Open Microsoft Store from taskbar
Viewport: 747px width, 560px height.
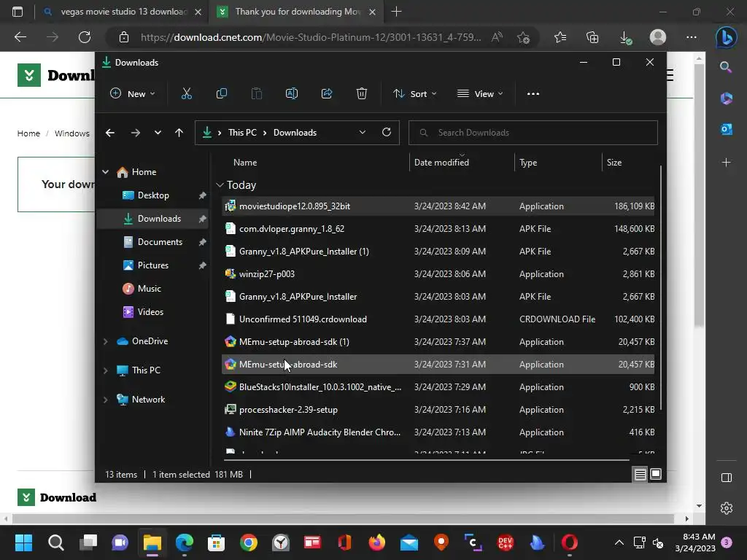pyautogui.click(x=216, y=542)
